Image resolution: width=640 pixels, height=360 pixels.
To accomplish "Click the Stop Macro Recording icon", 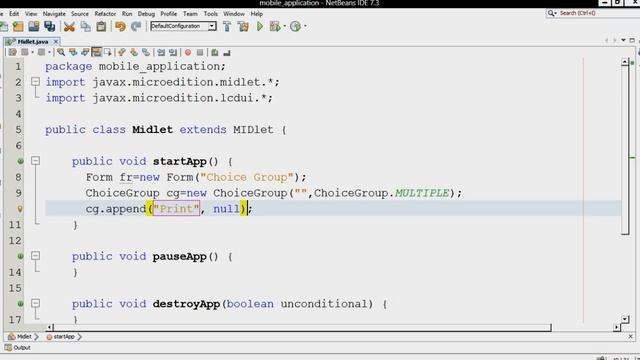I will (200, 52).
